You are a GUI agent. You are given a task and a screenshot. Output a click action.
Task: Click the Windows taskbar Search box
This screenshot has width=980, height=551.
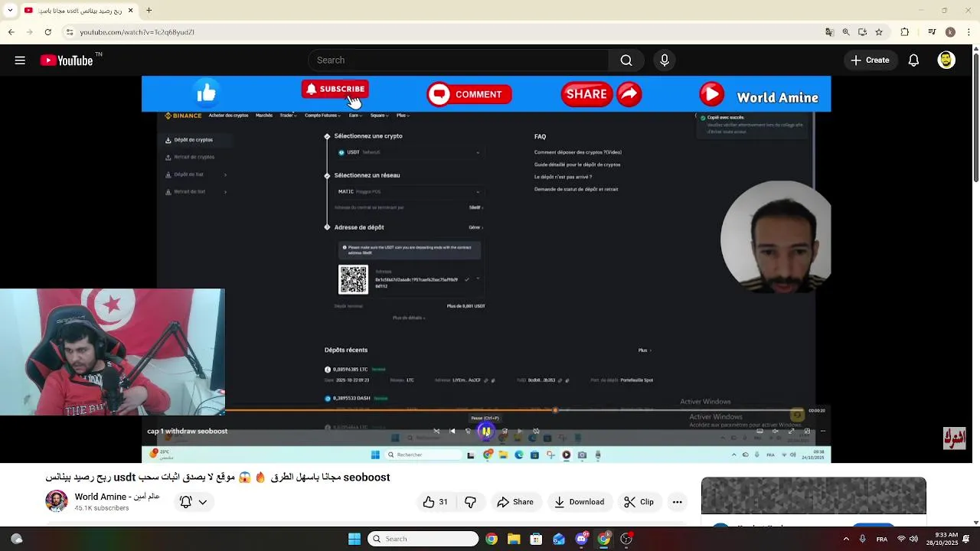tap(423, 539)
